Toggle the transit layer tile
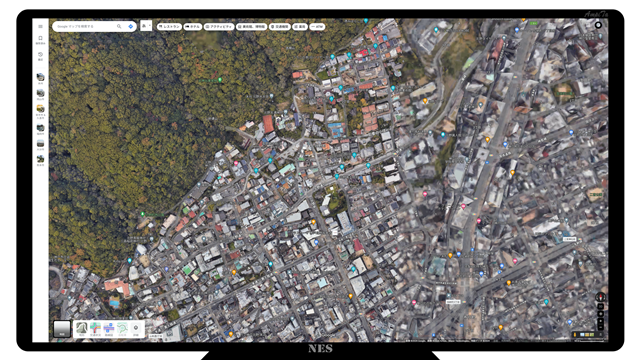Image resolution: width=640 pixels, height=360 pixels. click(109, 328)
